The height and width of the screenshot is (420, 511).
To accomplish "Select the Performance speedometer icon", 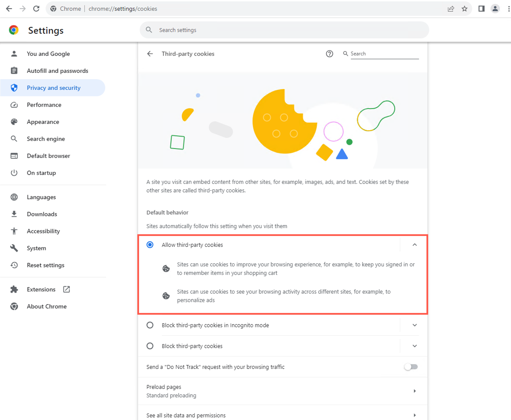I will click(14, 105).
